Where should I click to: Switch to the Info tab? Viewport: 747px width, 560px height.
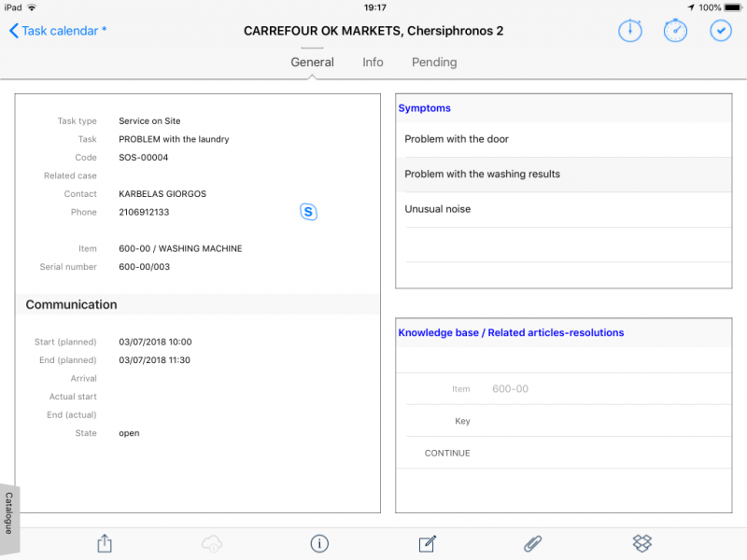[373, 63]
